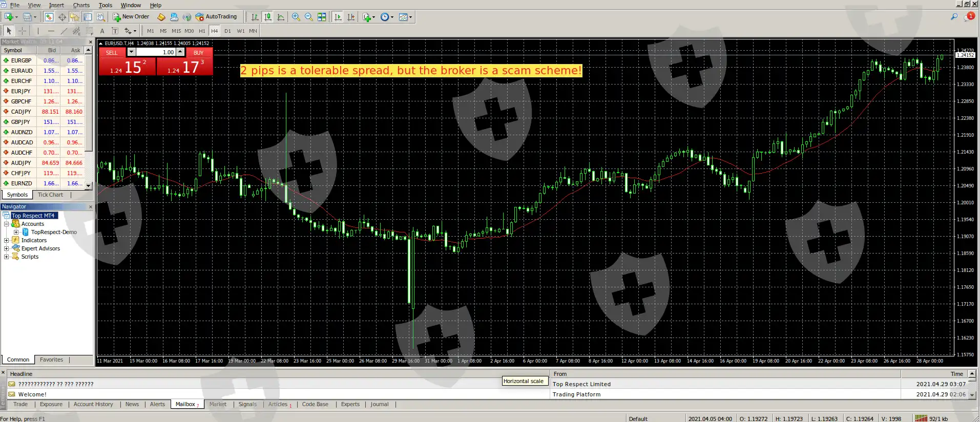Switch chart to candlestick mode

click(x=268, y=17)
